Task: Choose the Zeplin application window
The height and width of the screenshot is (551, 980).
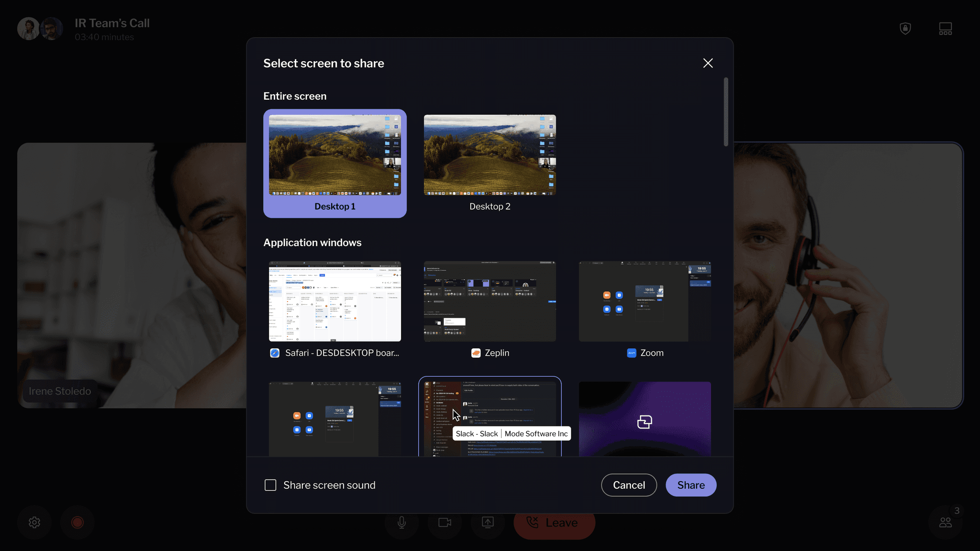Action: click(490, 301)
